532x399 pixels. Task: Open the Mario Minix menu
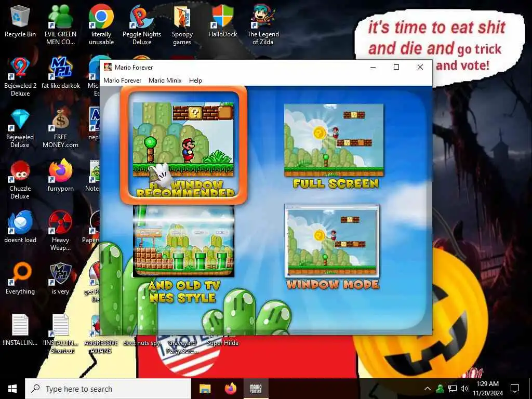point(165,81)
